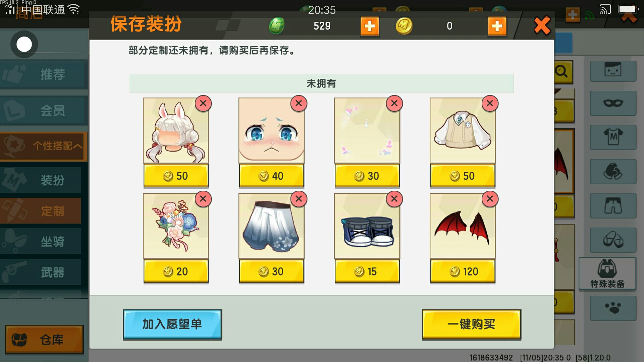Remove the crying face item

point(299,103)
